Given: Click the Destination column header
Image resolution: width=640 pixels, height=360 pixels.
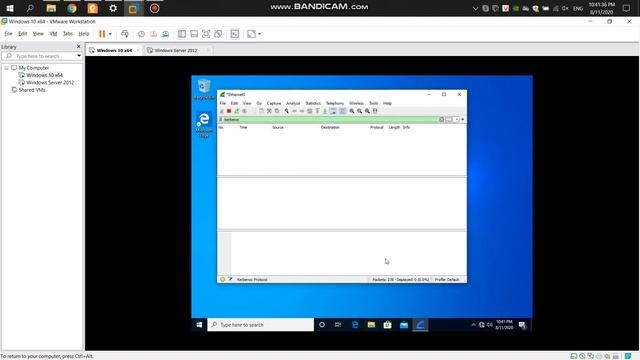Looking at the screenshot, I should [330, 127].
